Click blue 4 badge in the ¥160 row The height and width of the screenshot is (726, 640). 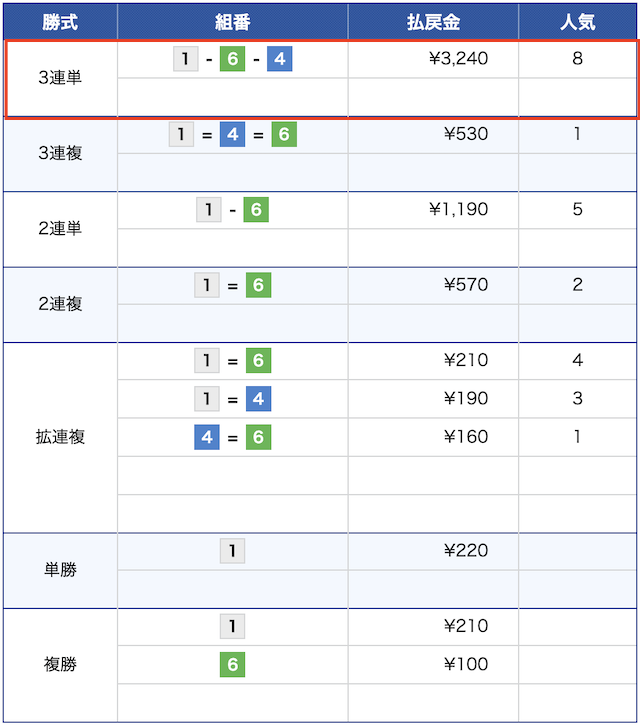click(207, 437)
